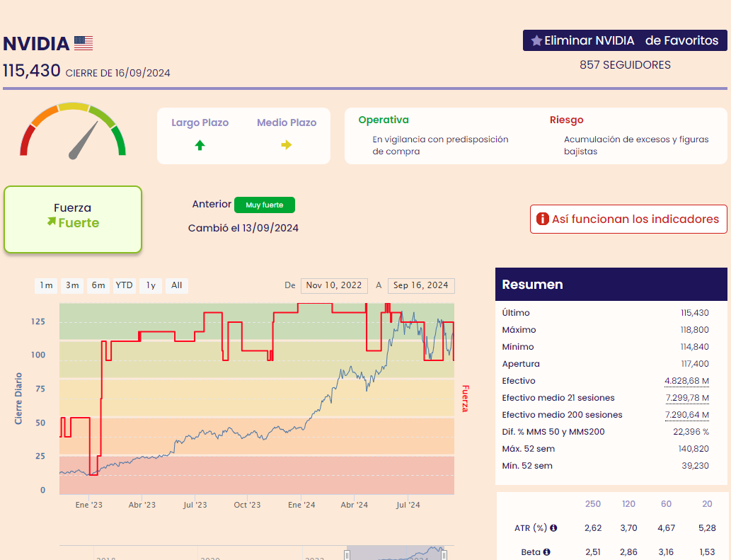This screenshot has width=731, height=560.
Task: Click the star icon in the favorites button
Action: pyautogui.click(x=536, y=40)
